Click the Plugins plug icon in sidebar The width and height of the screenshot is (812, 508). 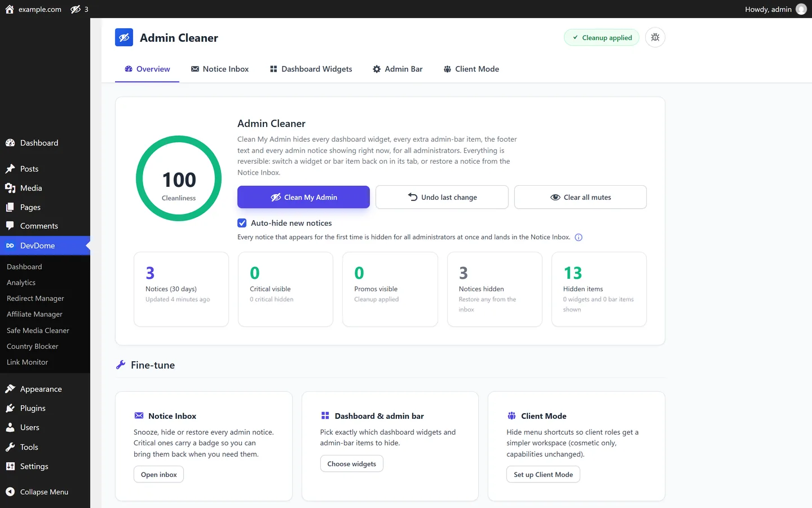[10, 408]
